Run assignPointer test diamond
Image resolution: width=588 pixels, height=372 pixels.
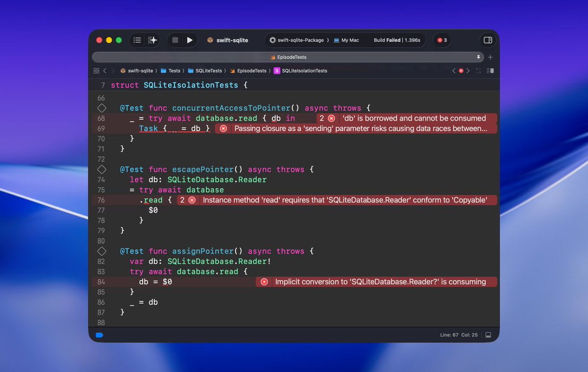pyautogui.click(x=101, y=251)
